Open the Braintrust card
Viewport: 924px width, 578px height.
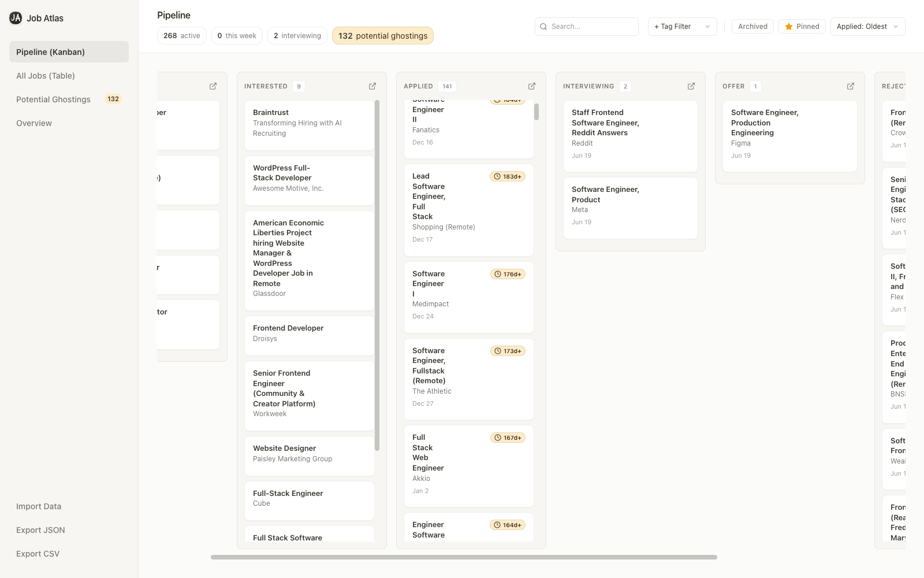pyautogui.click(x=310, y=125)
